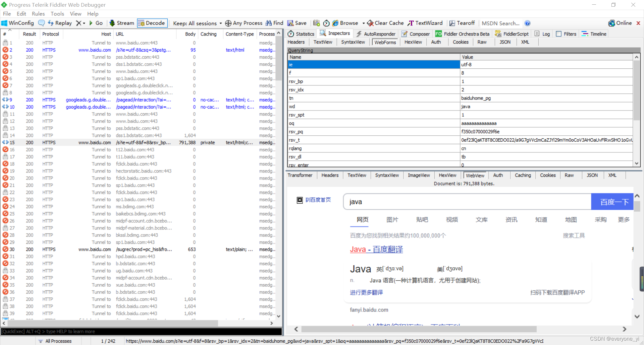Open the FiddlerScript tab
The height and width of the screenshot is (345, 644).
click(512, 34)
